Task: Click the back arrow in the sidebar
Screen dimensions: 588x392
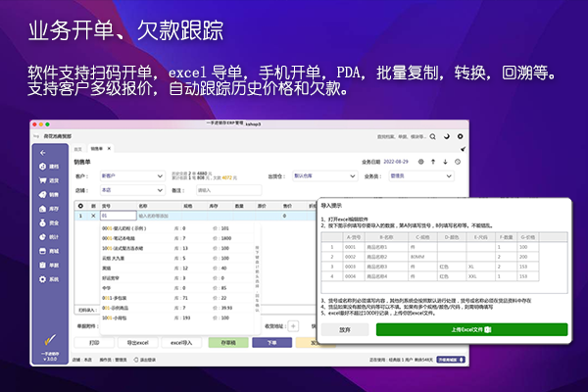Action: click(43, 153)
